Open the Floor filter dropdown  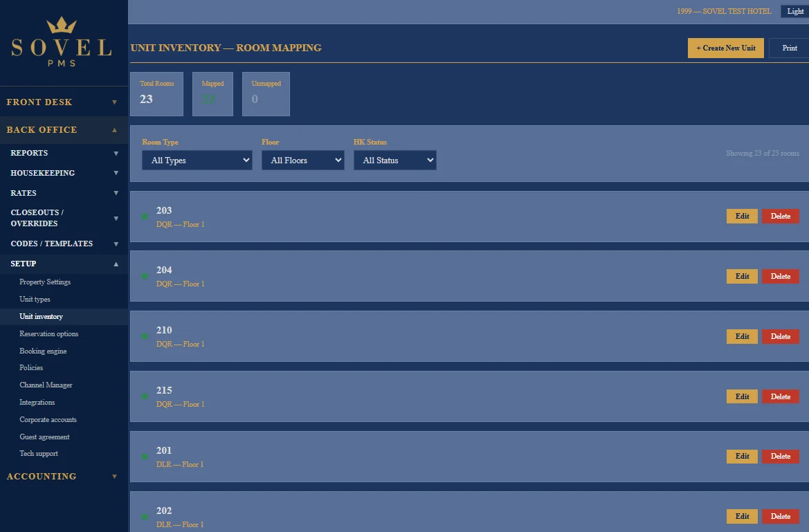(x=303, y=160)
